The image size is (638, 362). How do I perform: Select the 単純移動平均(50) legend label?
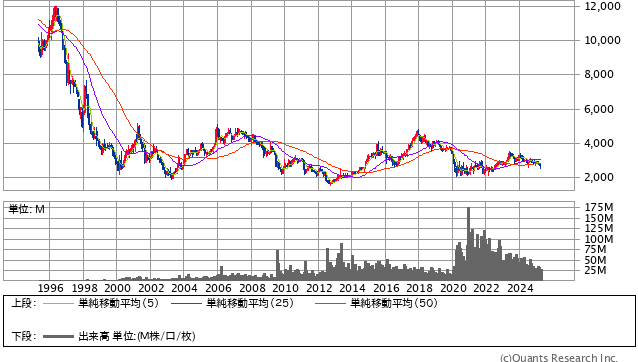[x=394, y=303]
